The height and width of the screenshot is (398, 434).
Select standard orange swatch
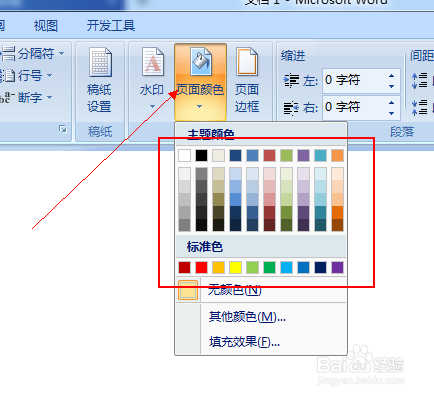[x=218, y=267]
